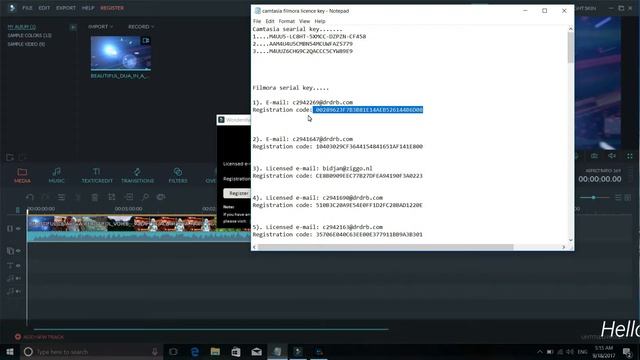This screenshot has height=360, width=640.
Task: Toggle visibility eye of overlay PIP track
Action: pyautogui.click(x=18, y=251)
